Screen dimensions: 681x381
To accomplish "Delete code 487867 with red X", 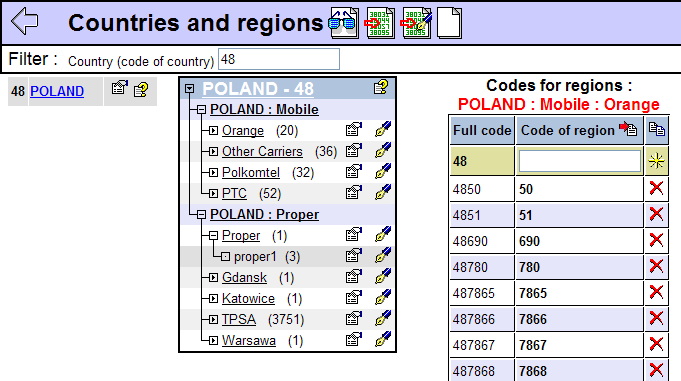I will (x=656, y=344).
